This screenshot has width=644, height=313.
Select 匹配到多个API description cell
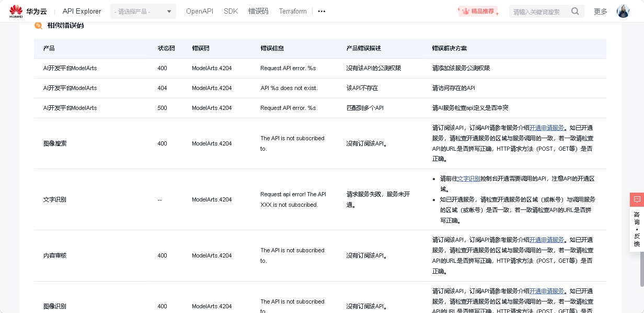coord(365,108)
